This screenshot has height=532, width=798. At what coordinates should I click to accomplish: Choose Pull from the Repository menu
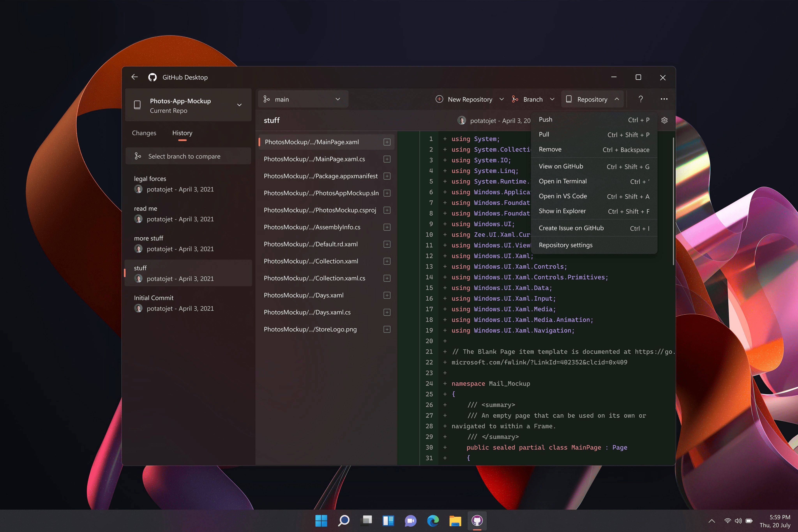(544, 134)
